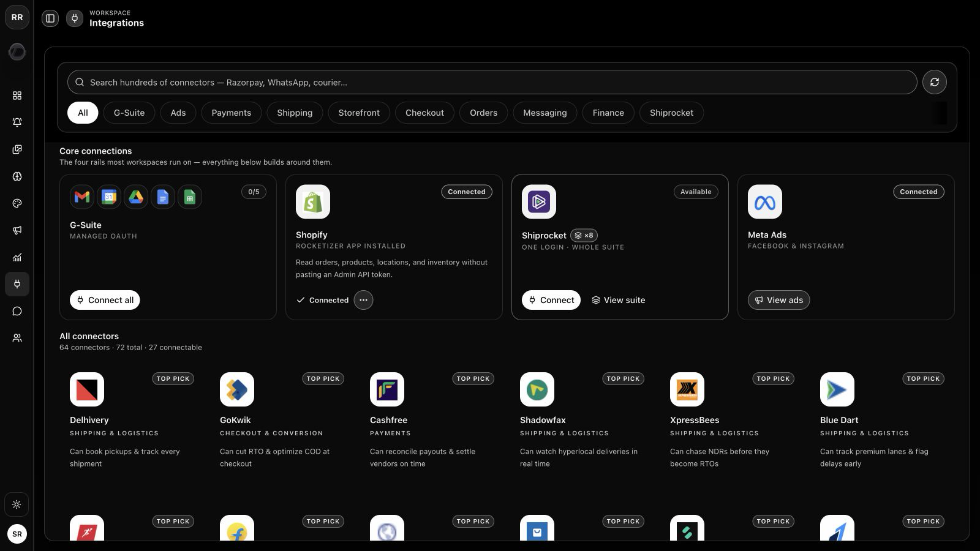Open the XpressBees connector logo
The image size is (980, 551).
pos(687,389)
